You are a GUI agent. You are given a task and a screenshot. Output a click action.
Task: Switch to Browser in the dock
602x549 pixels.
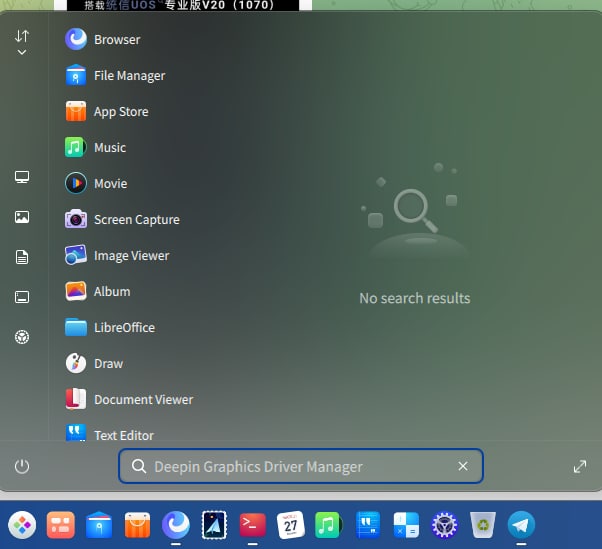tap(176, 525)
